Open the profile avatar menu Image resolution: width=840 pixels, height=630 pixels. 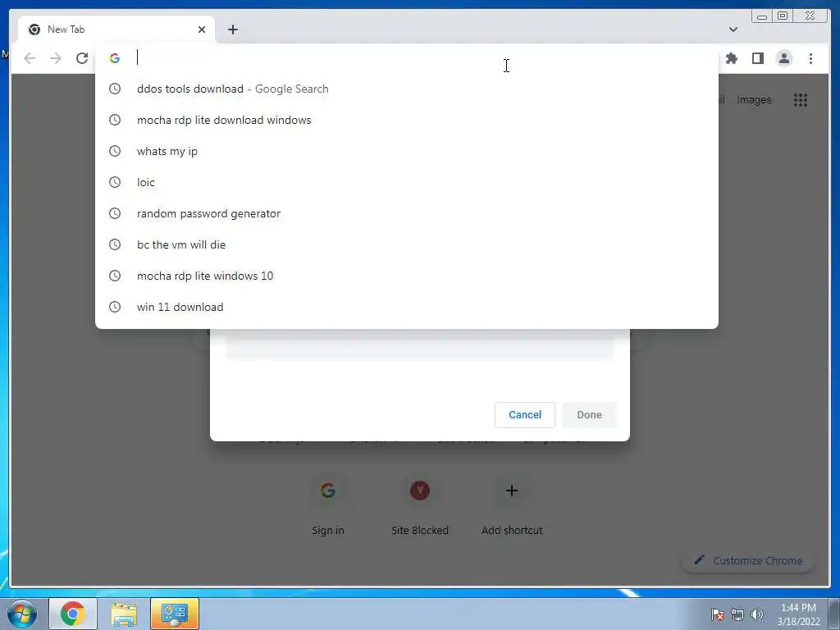(x=783, y=58)
